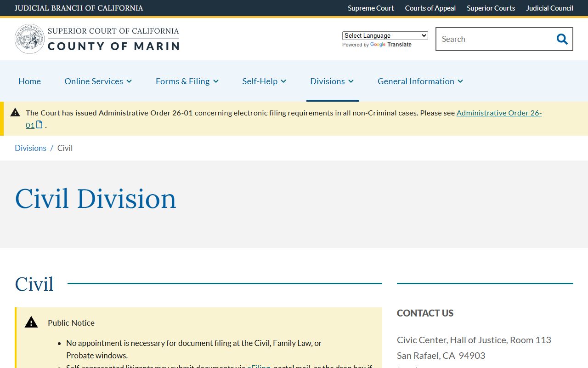
Task: Click the 'No appointment is necessary' notice bullet
Action: pos(194,349)
